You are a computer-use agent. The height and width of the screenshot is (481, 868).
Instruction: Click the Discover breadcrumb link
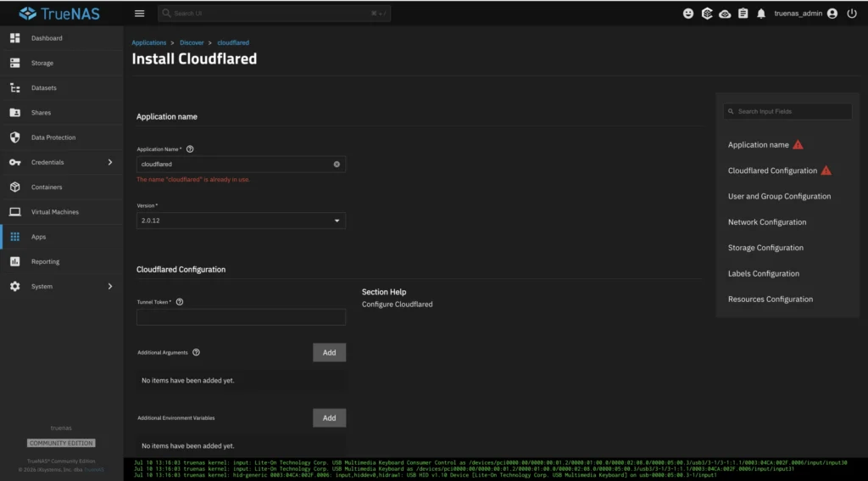[192, 42]
